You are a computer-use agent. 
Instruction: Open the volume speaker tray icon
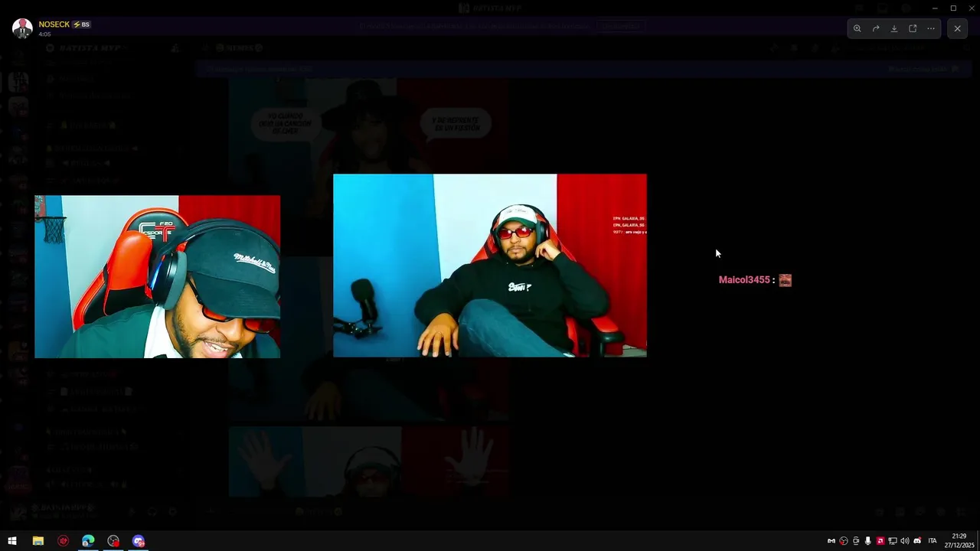click(905, 541)
